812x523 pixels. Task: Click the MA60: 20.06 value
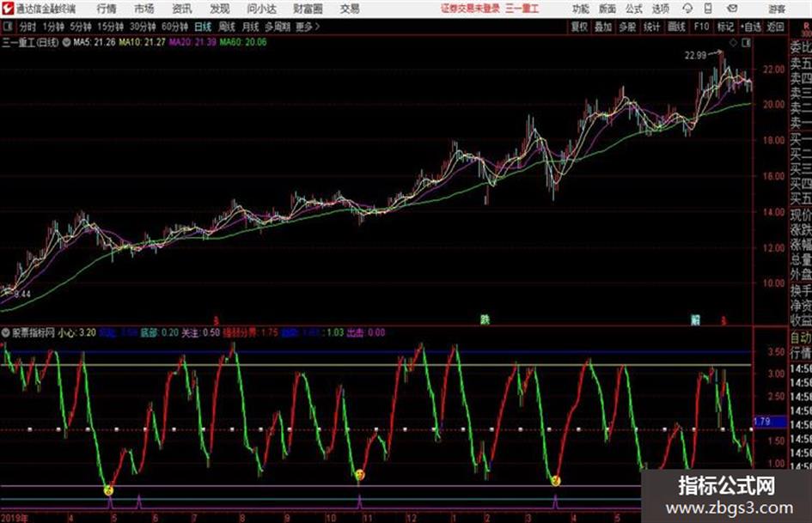click(x=243, y=42)
